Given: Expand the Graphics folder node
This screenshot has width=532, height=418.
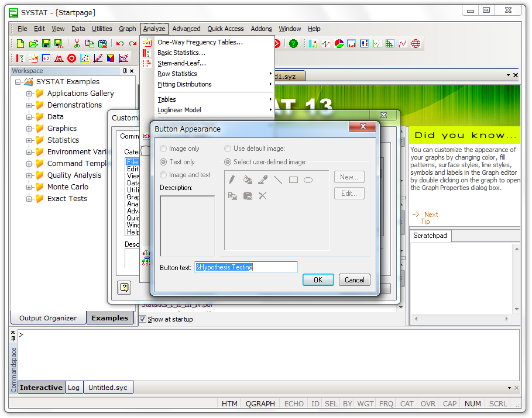Looking at the screenshot, I should (29, 129).
